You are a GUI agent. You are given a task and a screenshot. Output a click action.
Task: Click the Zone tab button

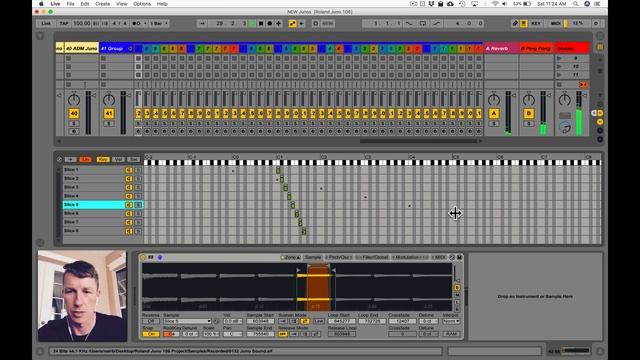point(290,258)
